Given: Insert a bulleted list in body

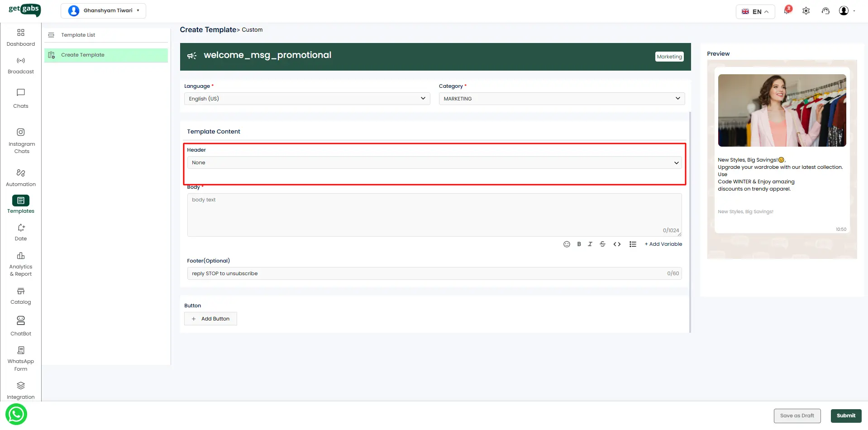Looking at the screenshot, I should tap(633, 244).
